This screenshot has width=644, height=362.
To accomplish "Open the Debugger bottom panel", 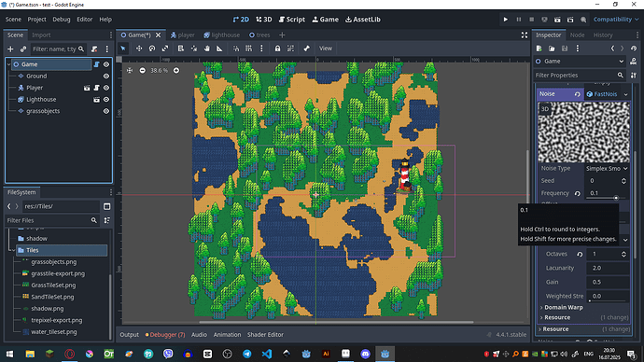I will click(x=165, y=335).
